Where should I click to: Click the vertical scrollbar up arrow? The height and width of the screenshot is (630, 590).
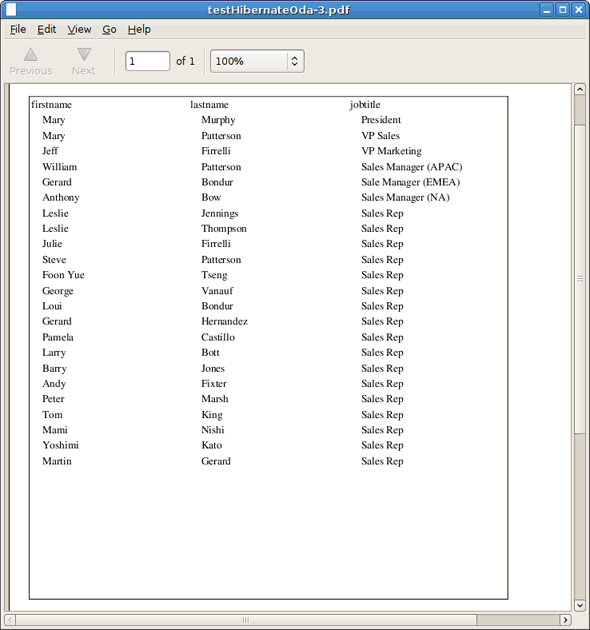coord(580,89)
